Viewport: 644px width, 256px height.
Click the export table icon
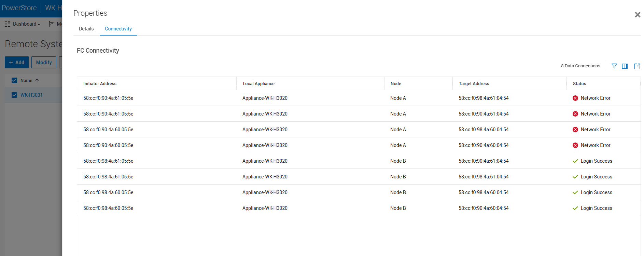637,66
